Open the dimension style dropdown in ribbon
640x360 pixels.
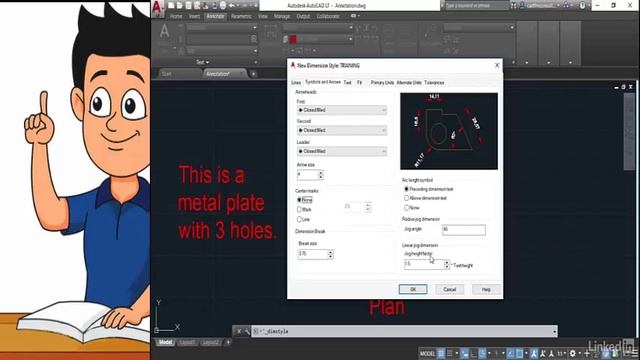318,27
